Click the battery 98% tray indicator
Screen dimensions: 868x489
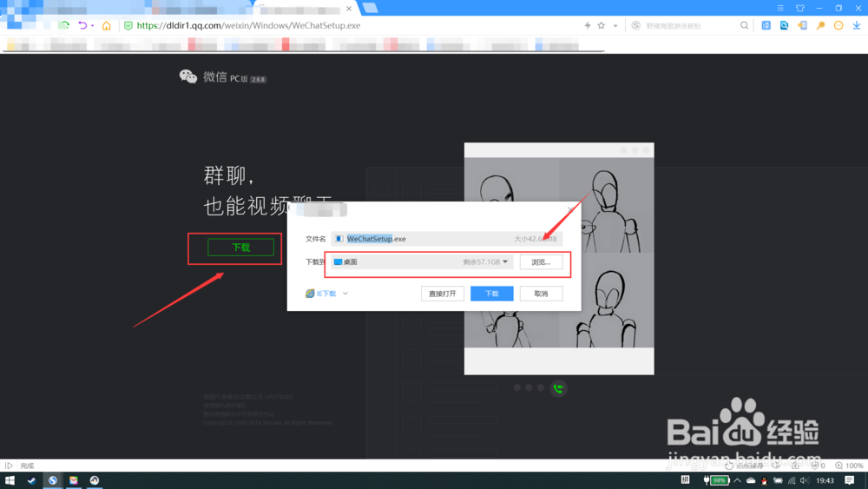[716, 480]
